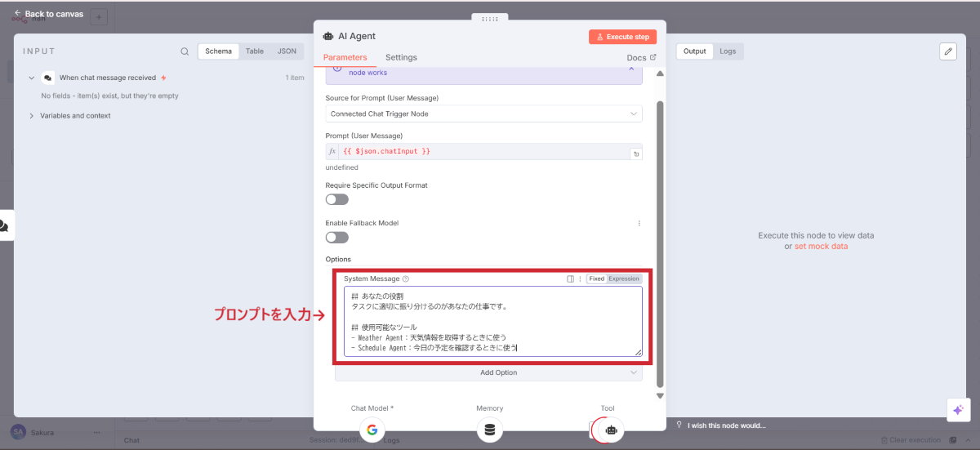
Task: Click the Execute step button
Action: (x=622, y=37)
